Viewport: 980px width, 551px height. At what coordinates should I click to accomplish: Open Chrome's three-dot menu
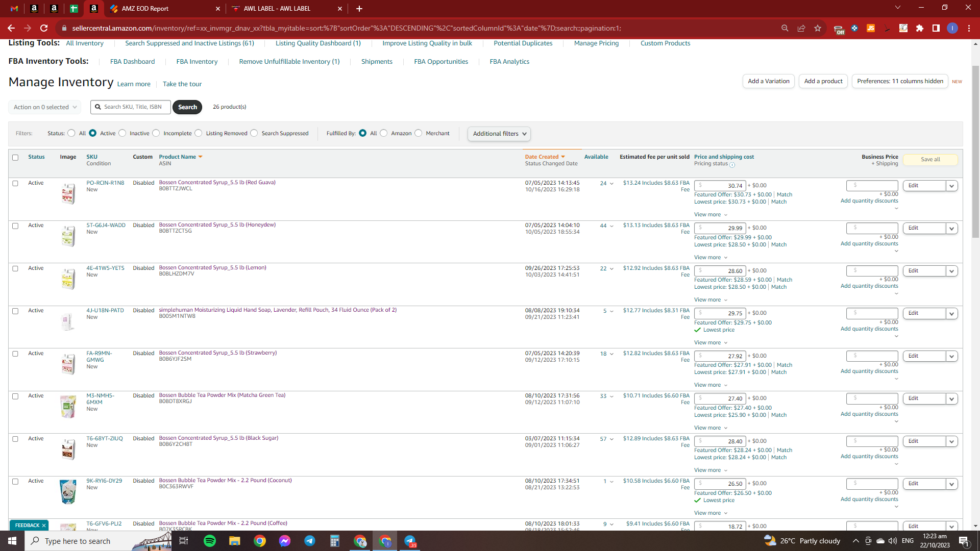[x=969, y=28]
